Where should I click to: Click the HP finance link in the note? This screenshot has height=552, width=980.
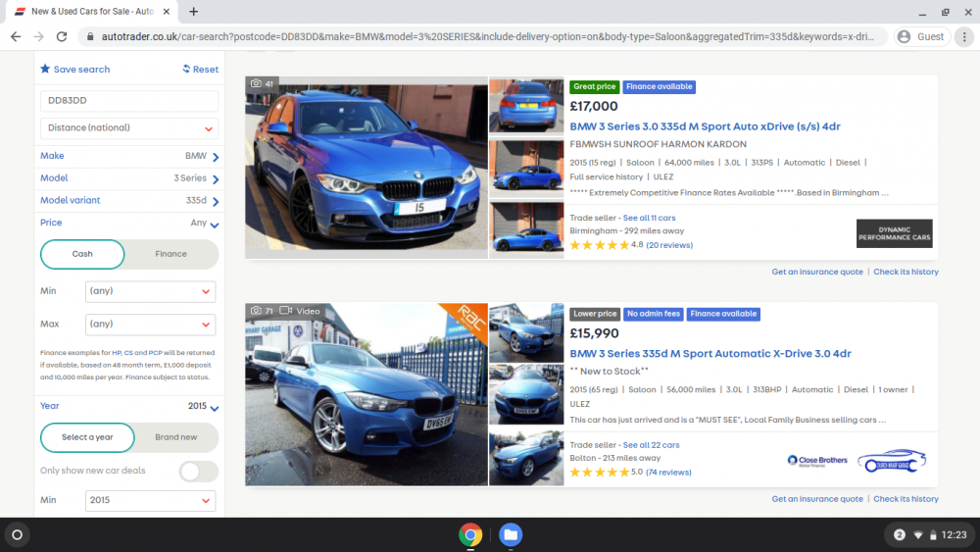click(117, 353)
